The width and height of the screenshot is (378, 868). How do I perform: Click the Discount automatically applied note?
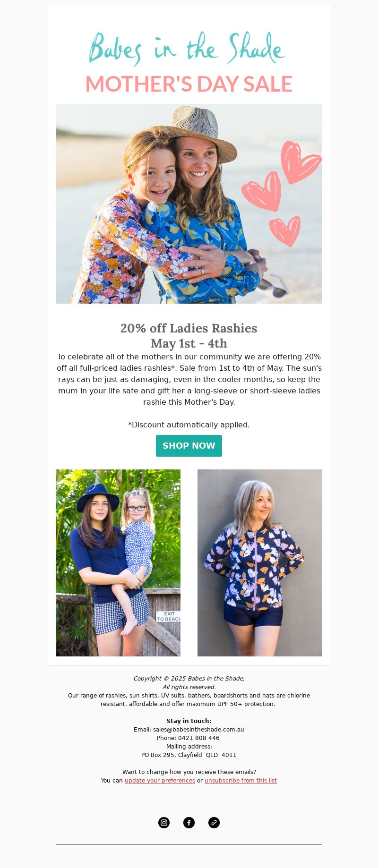pos(189,425)
